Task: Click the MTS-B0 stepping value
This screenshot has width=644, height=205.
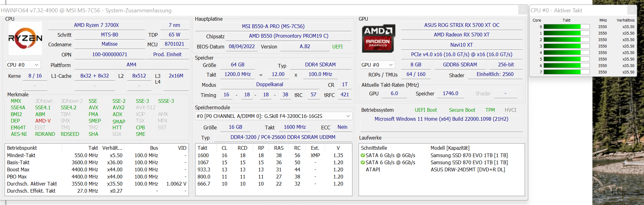Action: coord(109,35)
